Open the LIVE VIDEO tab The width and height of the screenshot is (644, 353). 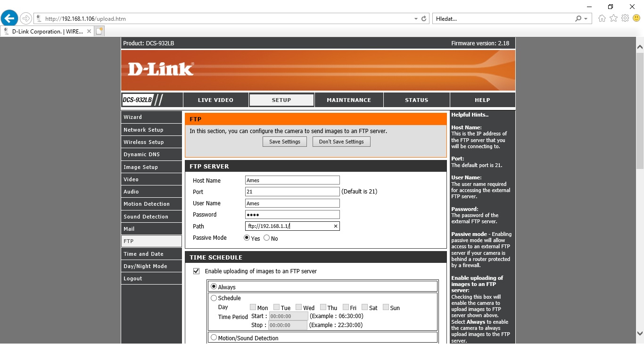(215, 100)
